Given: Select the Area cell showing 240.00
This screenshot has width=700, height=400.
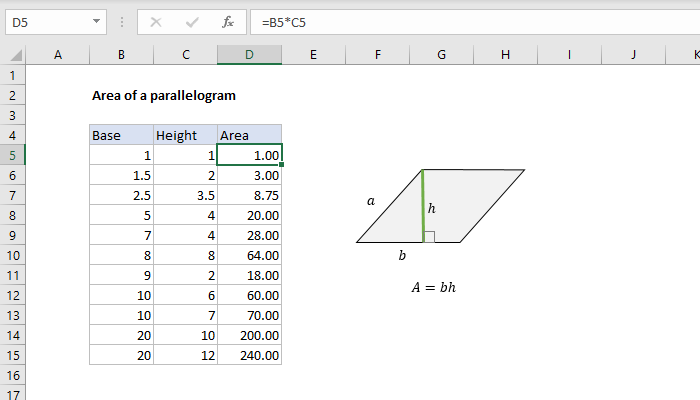Looking at the screenshot, I should 250,355.
